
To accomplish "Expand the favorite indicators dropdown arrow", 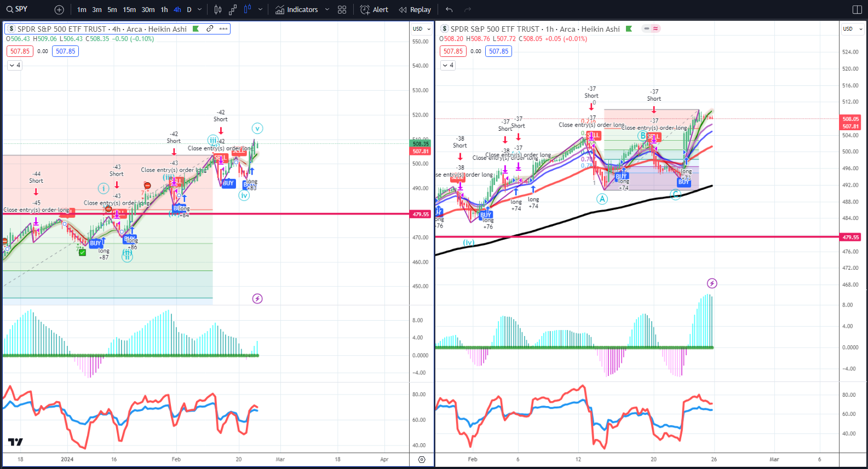I will tap(327, 10).
